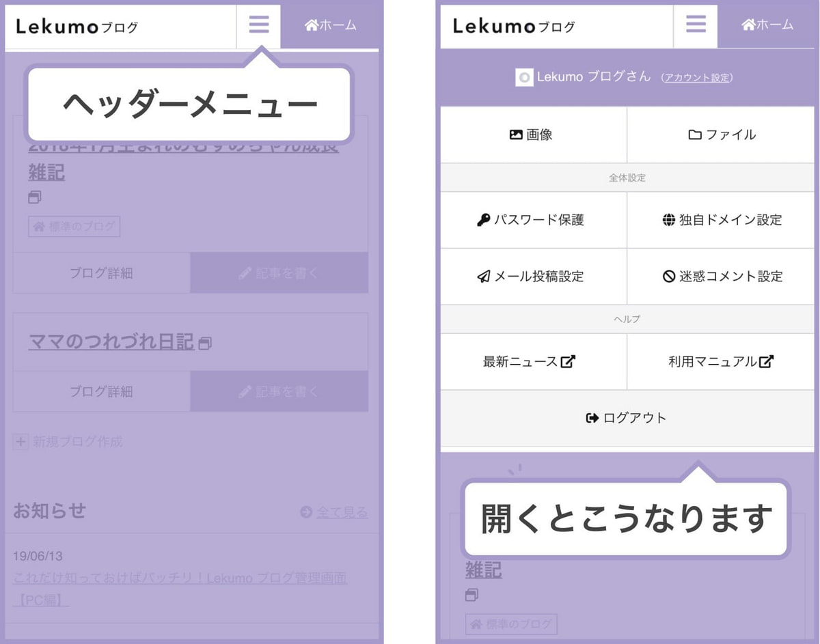Open パスワード保護 settings

click(533, 220)
